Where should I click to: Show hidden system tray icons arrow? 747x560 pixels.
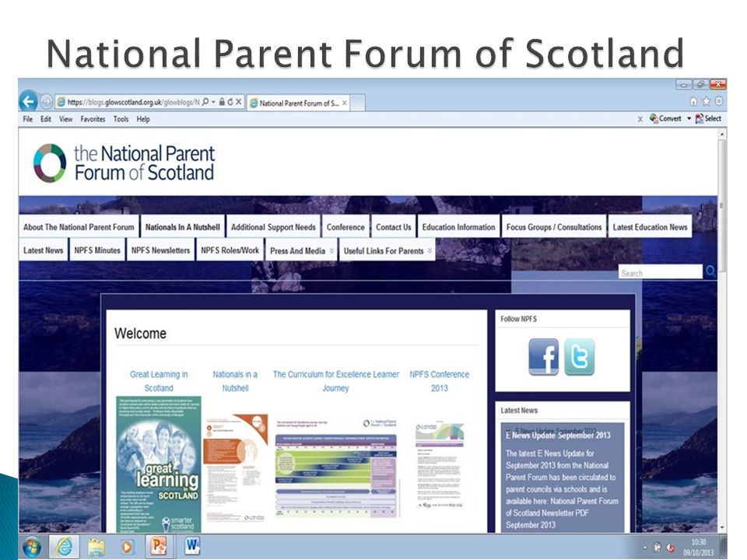coord(644,548)
